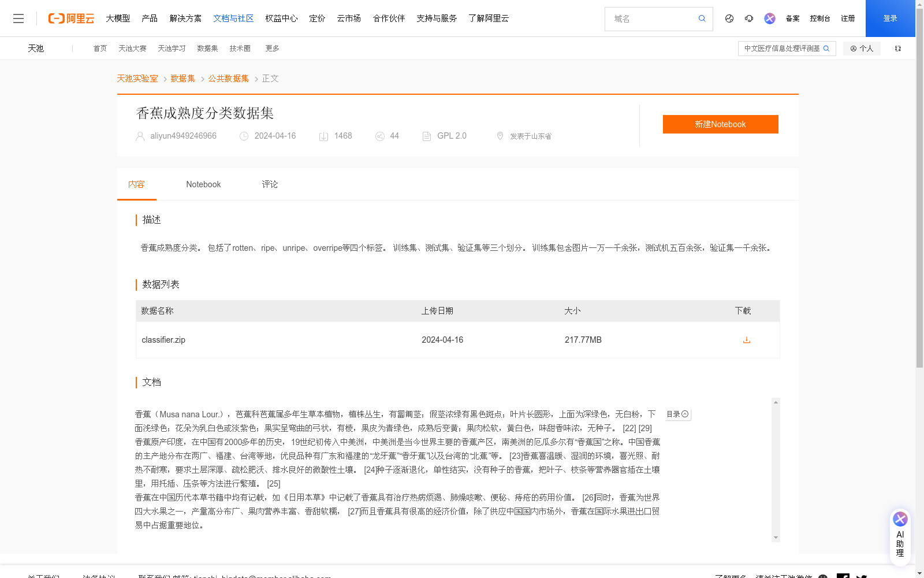Download classifier.zip via the download icon

click(746, 340)
